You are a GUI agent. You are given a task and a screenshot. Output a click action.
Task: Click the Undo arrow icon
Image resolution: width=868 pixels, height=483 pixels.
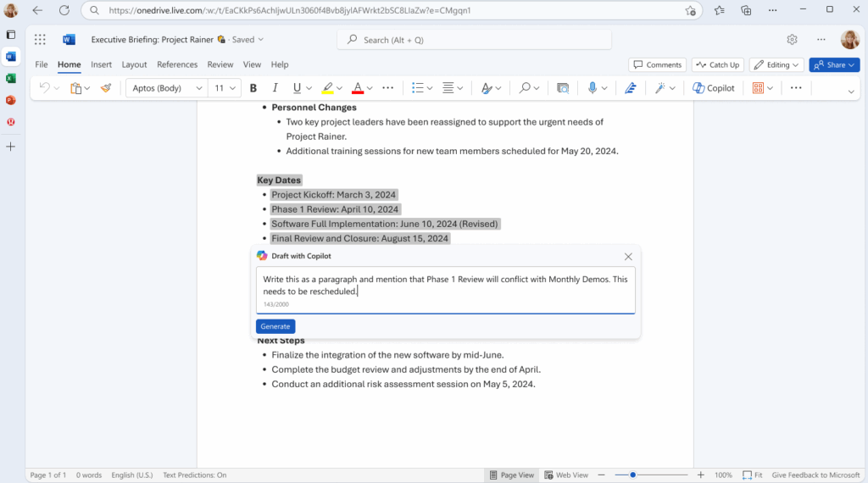click(44, 88)
